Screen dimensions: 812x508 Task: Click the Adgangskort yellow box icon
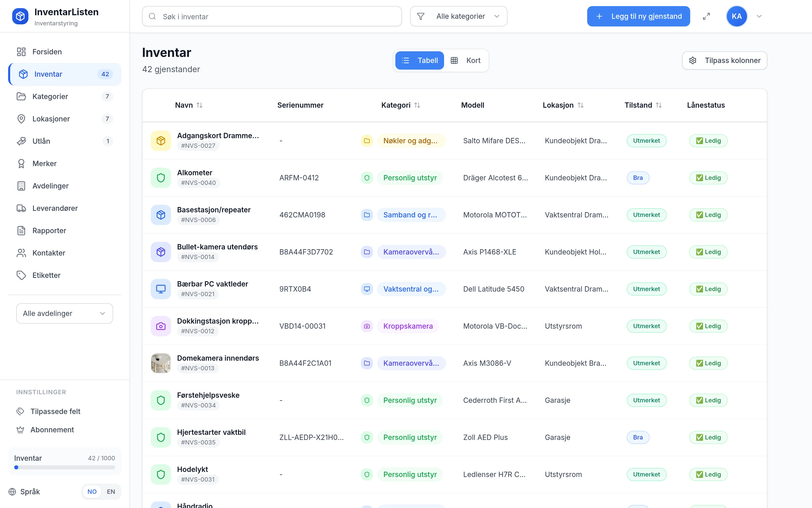point(161,141)
